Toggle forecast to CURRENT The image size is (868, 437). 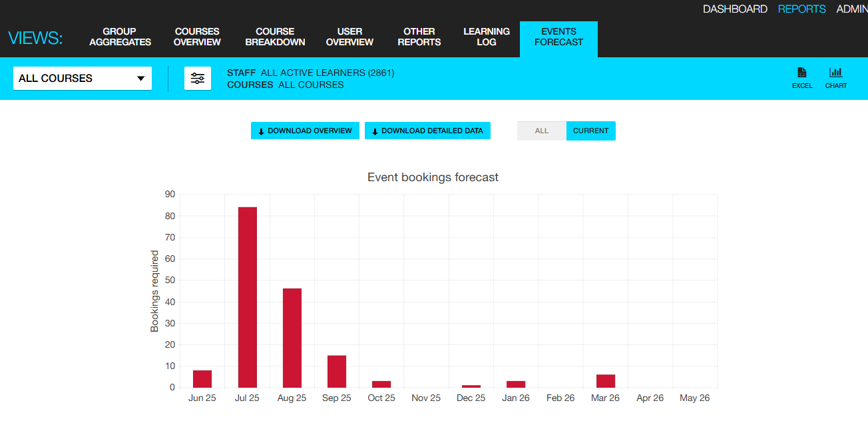(591, 131)
